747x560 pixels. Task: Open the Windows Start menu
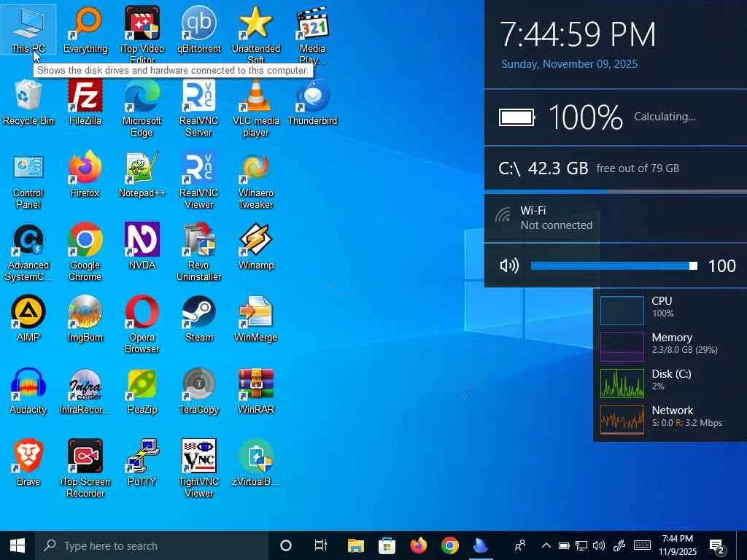coord(18,545)
